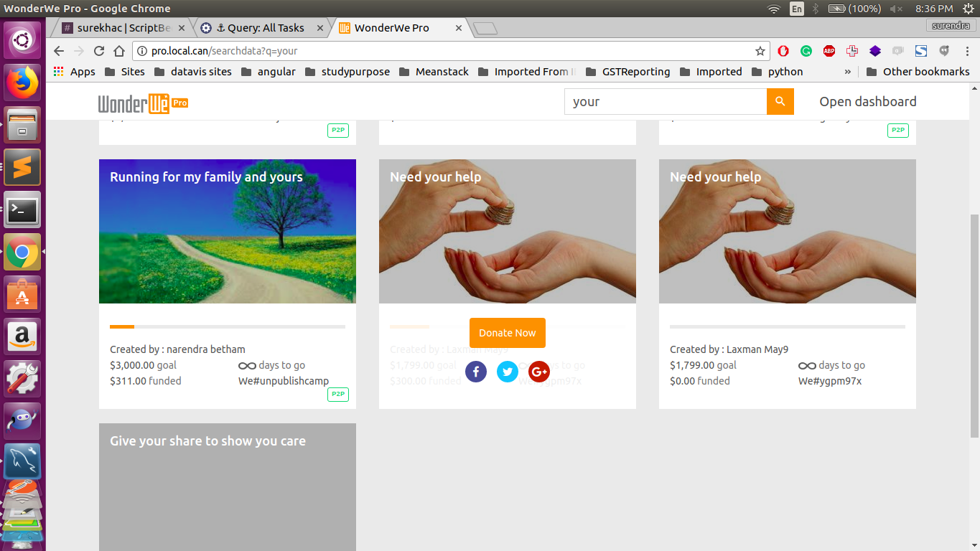Image resolution: width=980 pixels, height=551 pixels.
Task: Open the Other bookmarks folder
Action: [x=918, y=72]
